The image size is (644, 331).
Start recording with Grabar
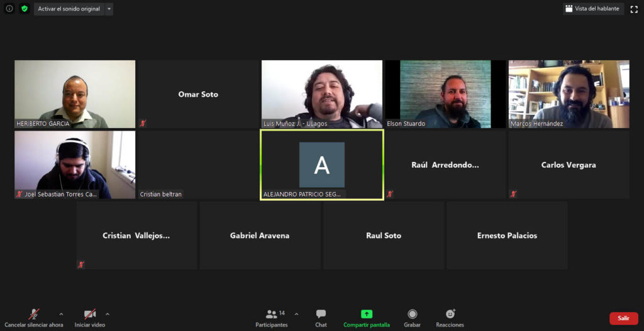pyautogui.click(x=412, y=318)
